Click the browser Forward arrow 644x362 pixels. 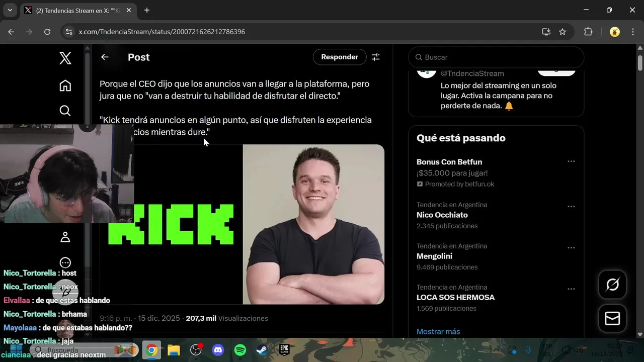pyautogui.click(x=29, y=32)
